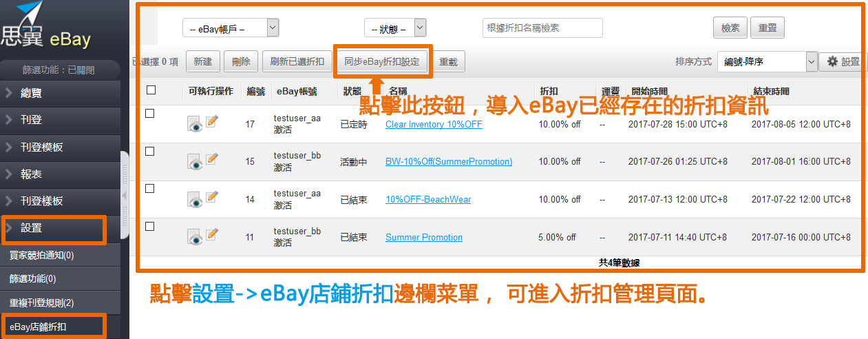Open the eBay帳戶 account dropdown
Image resolution: width=868 pixels, height=339 pixels.
231,28
